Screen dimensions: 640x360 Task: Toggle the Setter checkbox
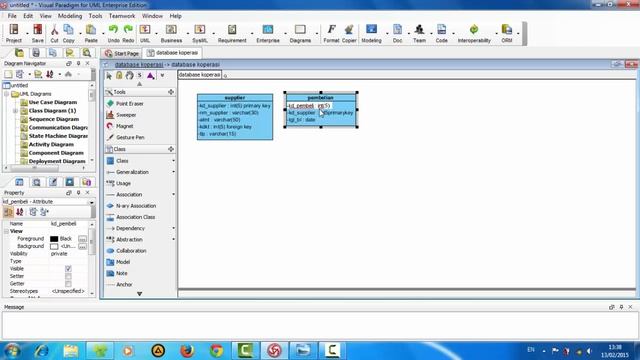coord(68,276)
